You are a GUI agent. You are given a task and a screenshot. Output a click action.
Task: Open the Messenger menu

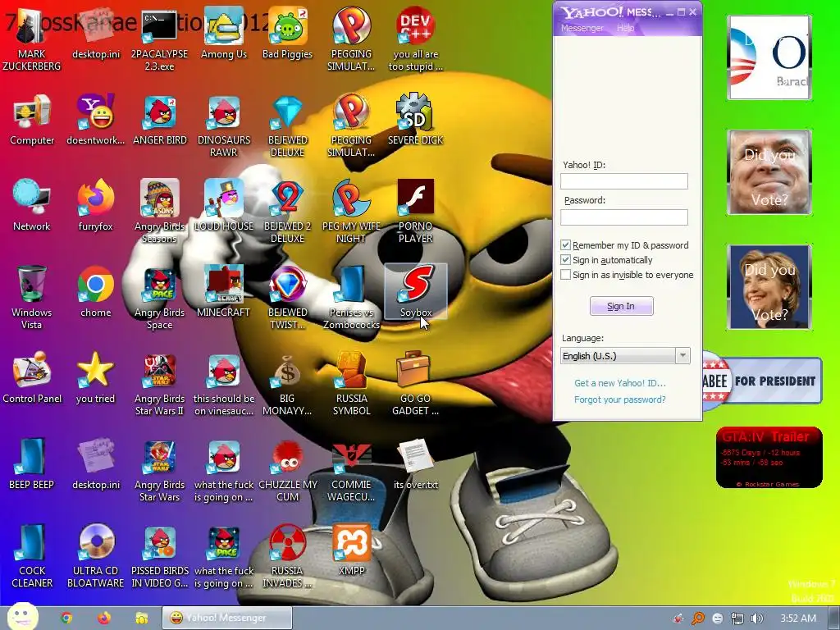[582, 28]
